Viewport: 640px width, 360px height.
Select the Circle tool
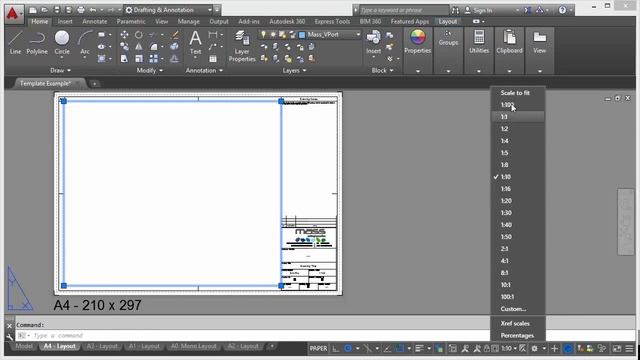(x=62, y=42)
